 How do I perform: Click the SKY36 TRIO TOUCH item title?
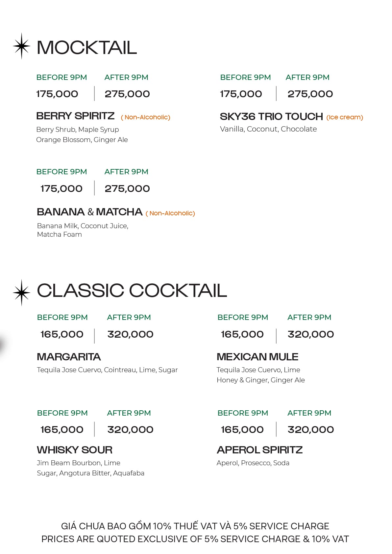tap(271, 116)
